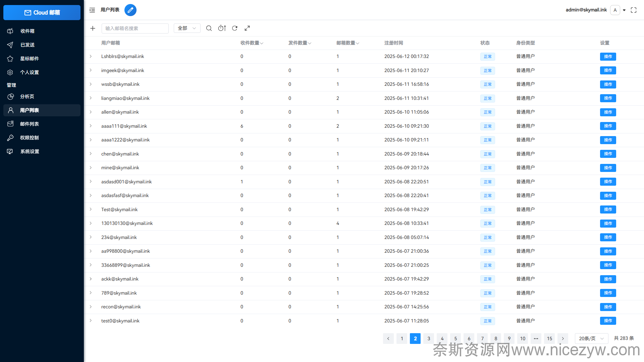Click the mailbox name search field
This screenshot has height=362, width=644.
point(135,28)
